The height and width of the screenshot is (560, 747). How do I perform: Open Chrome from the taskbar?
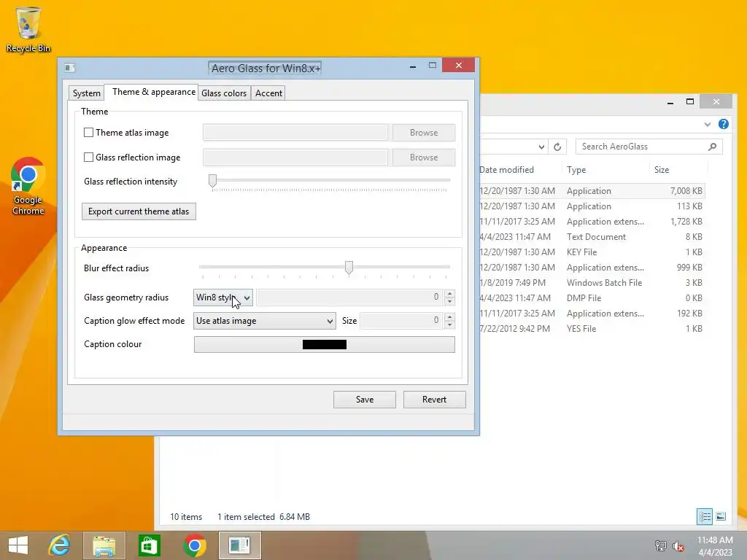click(194, 545)
